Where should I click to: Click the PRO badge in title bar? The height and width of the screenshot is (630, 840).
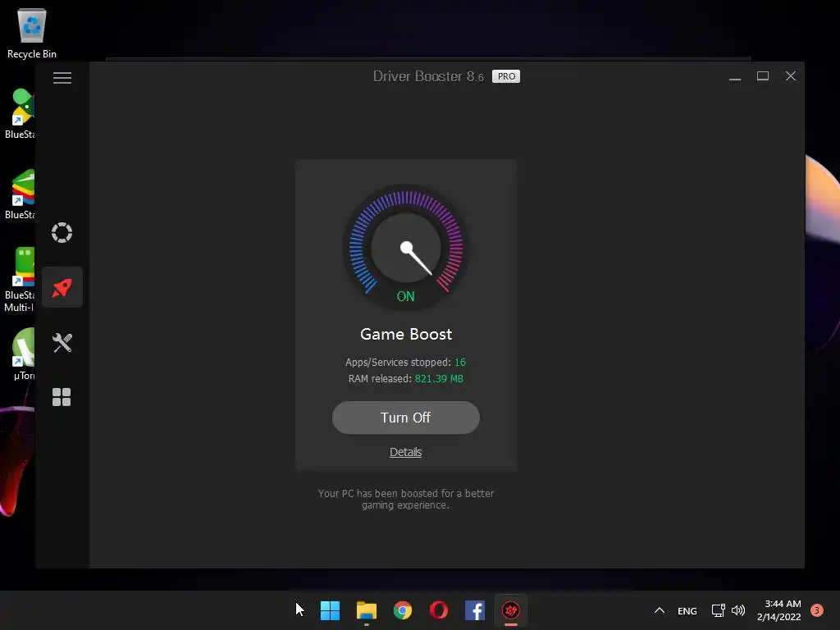506,76
